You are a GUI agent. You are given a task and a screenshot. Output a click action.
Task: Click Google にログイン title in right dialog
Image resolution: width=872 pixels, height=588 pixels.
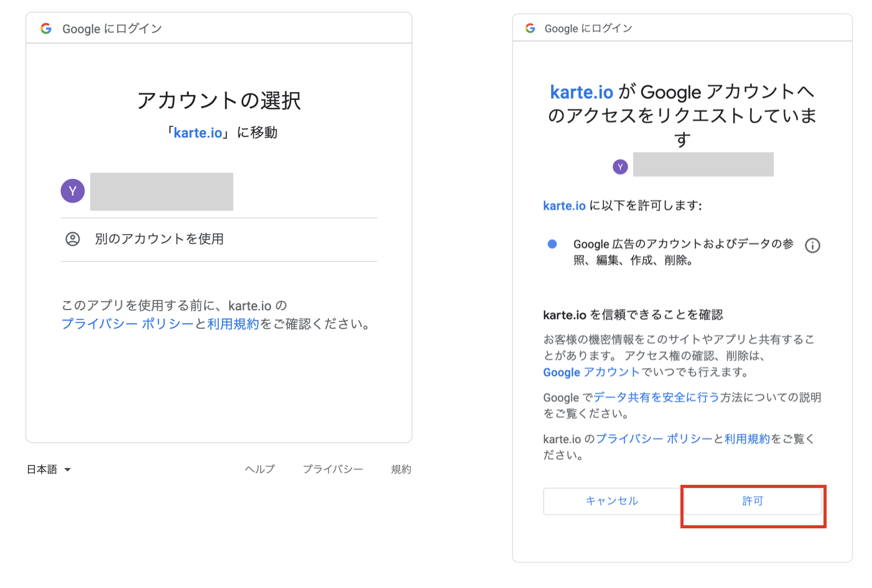pos(588,28)
